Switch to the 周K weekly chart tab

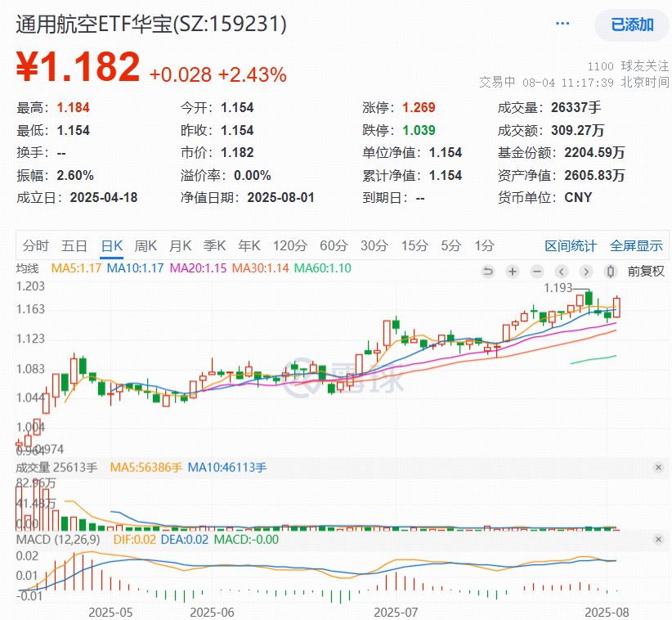(x=143, y=245)
